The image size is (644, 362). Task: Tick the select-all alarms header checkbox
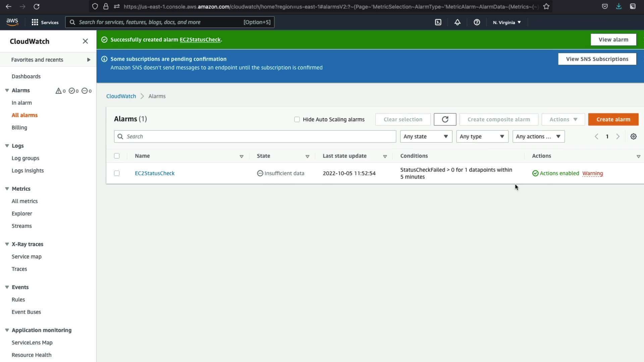tap(117, 156)
